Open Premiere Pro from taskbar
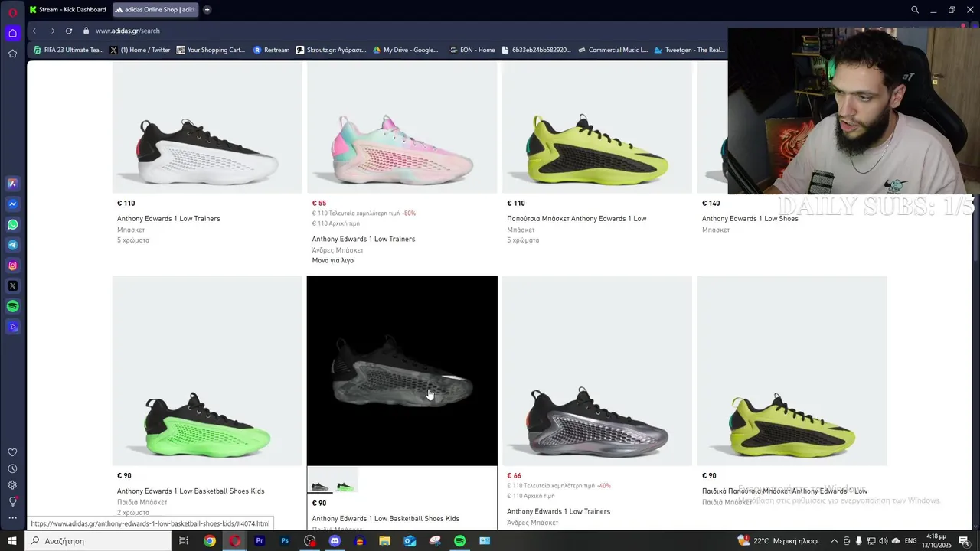 (x=260, y=541)
